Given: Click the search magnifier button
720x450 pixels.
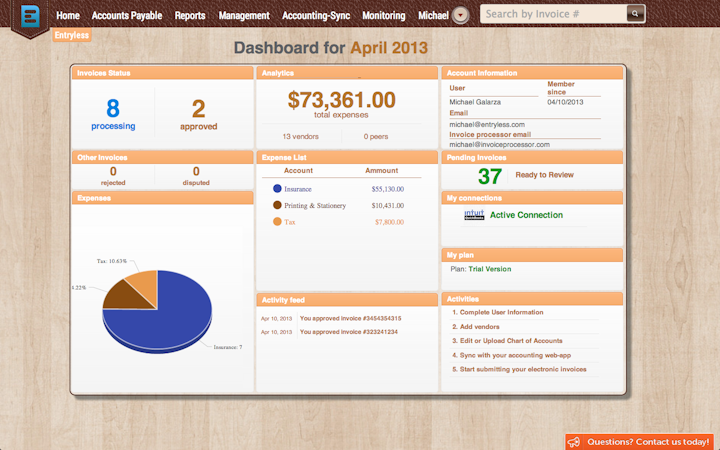Looking at the screenshot, I should pos(635,14).
